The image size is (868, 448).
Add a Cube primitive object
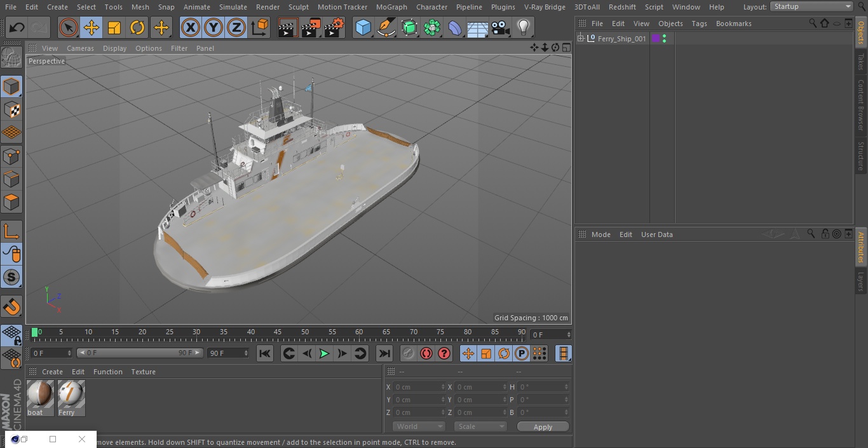pyautogui.click(x=363, y=27)
